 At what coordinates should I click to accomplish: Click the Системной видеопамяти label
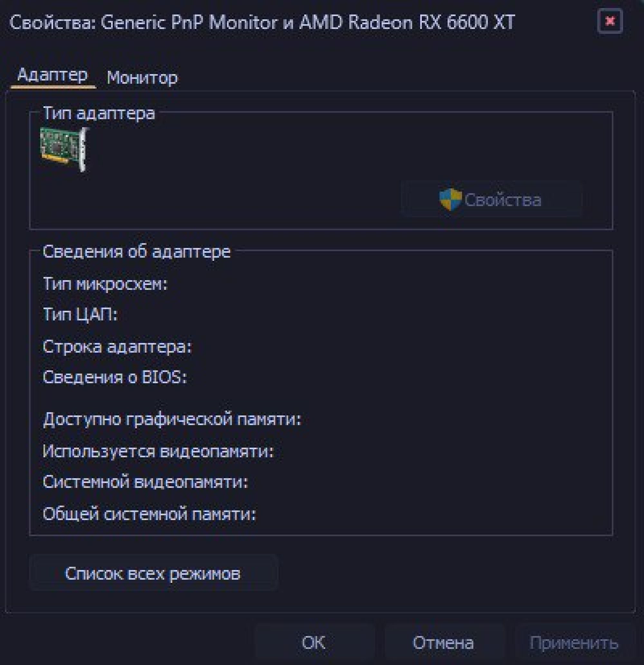point(146,482)
